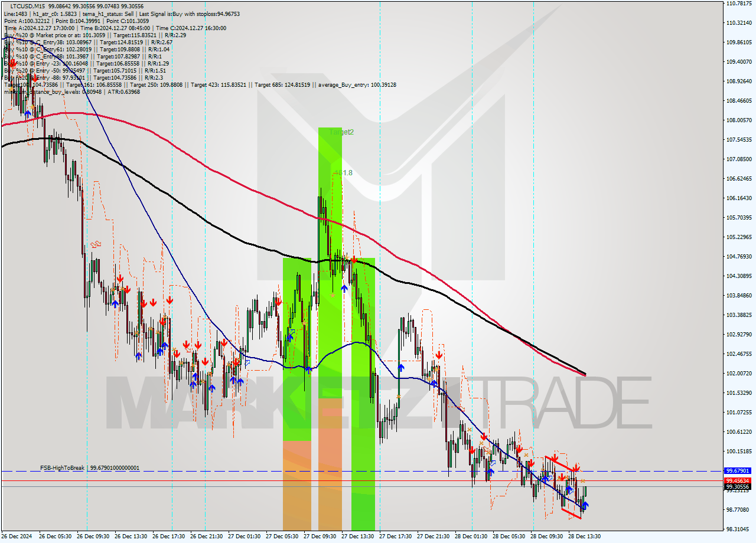This screenshot has width=756, height=543.
Task: Click the 103.84860 price axis label
Action: pos(739,295)
